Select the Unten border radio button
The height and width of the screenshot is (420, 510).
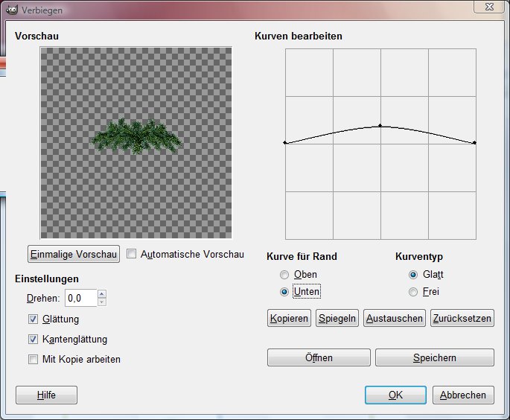coord(284,292)
